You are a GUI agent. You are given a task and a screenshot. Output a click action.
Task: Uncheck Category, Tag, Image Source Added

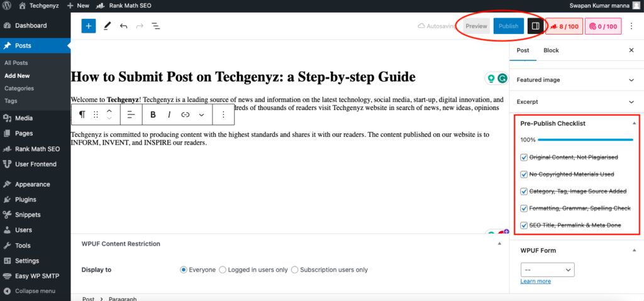click(524, 192)
